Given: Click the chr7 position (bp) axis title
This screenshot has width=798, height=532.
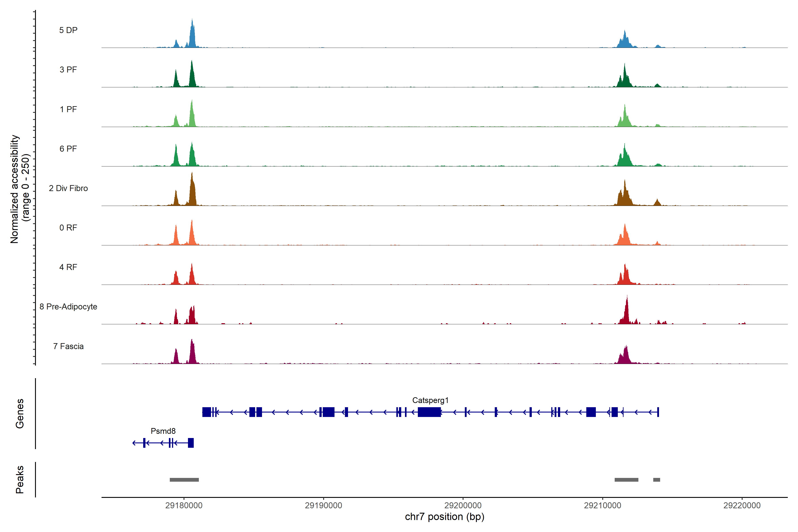Looking at the screenshot, I should coord(444,517).
